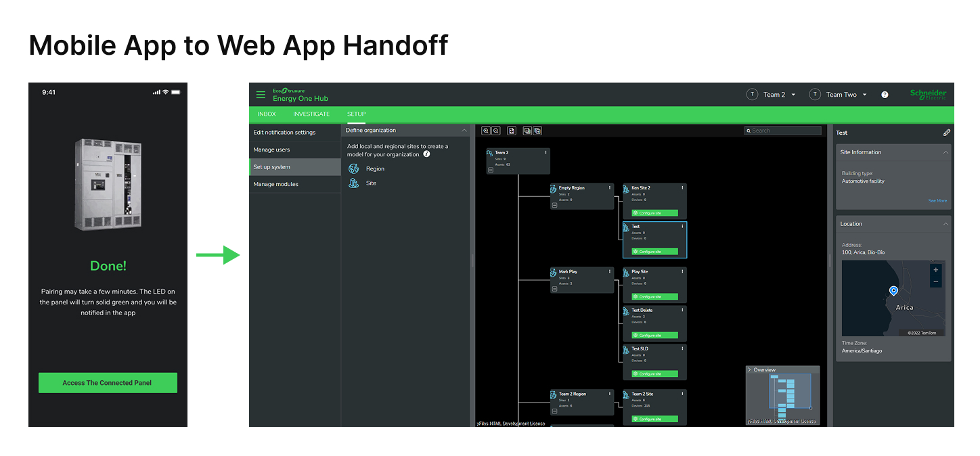This screenshot has width=980, height=456.
Task: Collapse the Site Information section
Action: (945, 152)
